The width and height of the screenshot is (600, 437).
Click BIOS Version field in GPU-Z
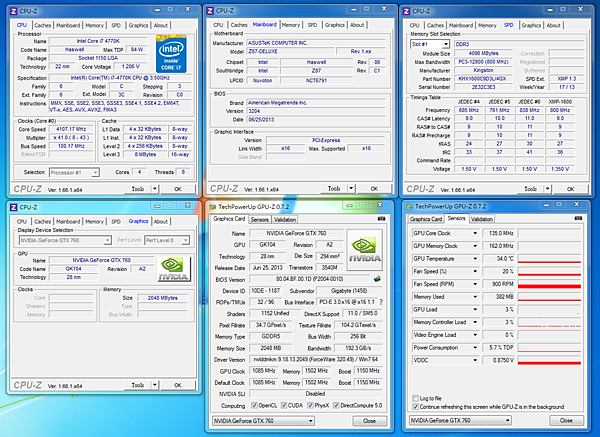point(309,279)
